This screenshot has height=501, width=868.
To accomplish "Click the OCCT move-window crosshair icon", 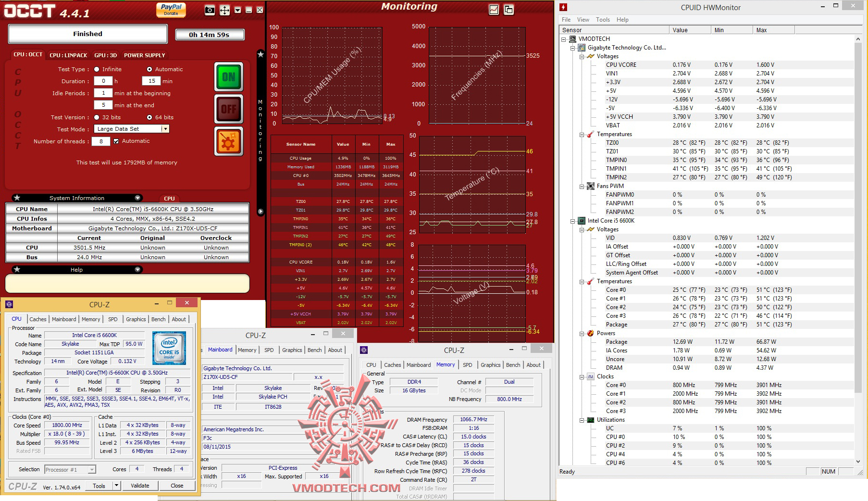I will pyautogui.click(x=224, y=10).
